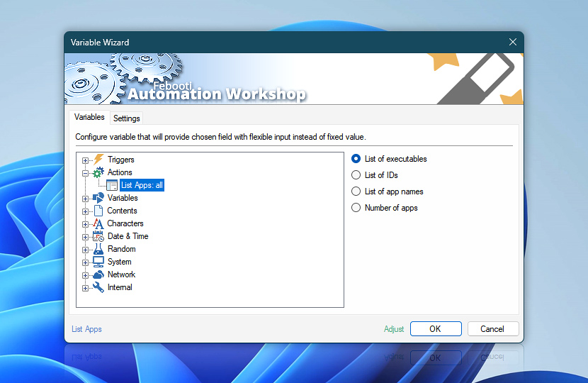The height and width of the screenshot is (383, 588).
Task: Select the Network label in tree
Action: tap(122, 274)
